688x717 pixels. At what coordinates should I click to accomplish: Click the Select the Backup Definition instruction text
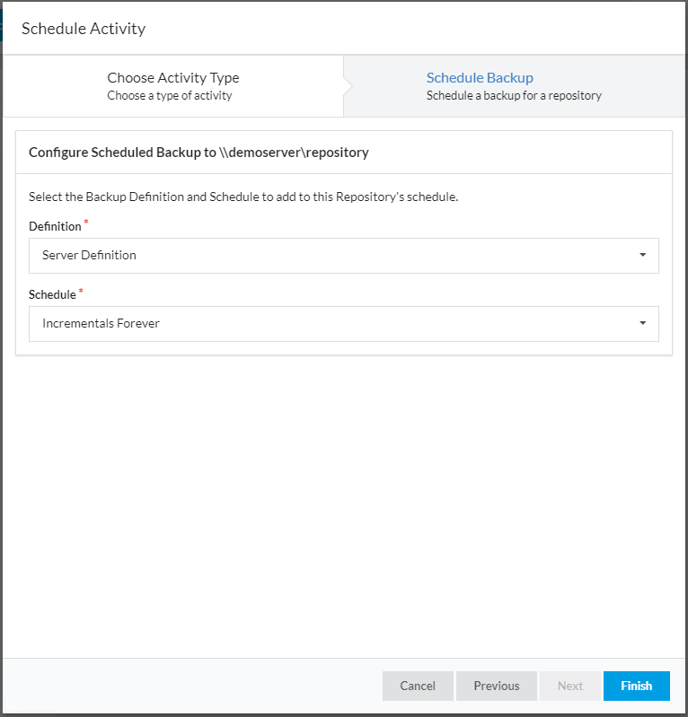243,197
